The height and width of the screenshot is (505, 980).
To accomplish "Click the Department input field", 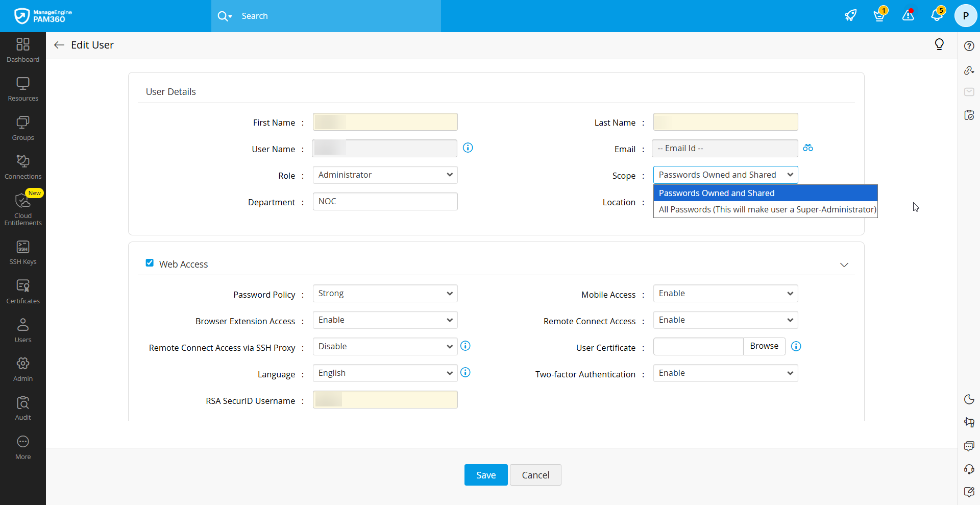I will click(385, 202).
